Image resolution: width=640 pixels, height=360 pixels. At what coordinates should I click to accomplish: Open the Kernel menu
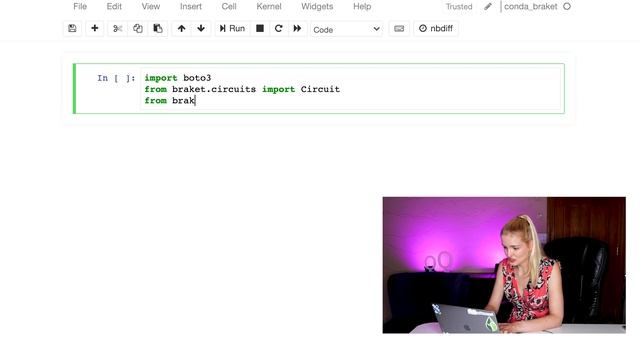(x=269, y=7)
